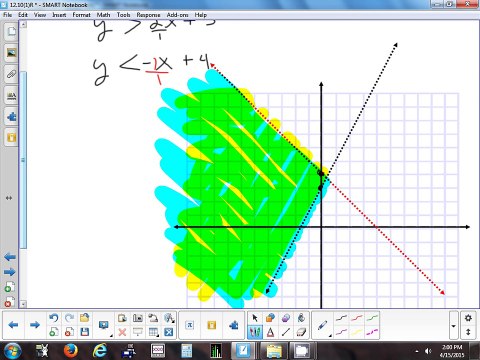
Task: Go to next page using bottom toolbar arrow
Action: coord(34,325)
